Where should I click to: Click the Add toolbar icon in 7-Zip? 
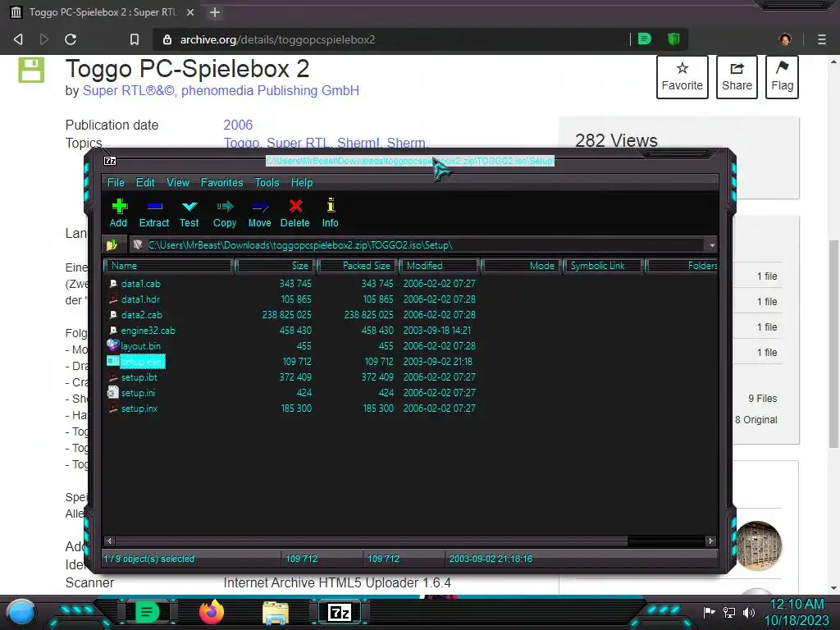coord(119,207)
